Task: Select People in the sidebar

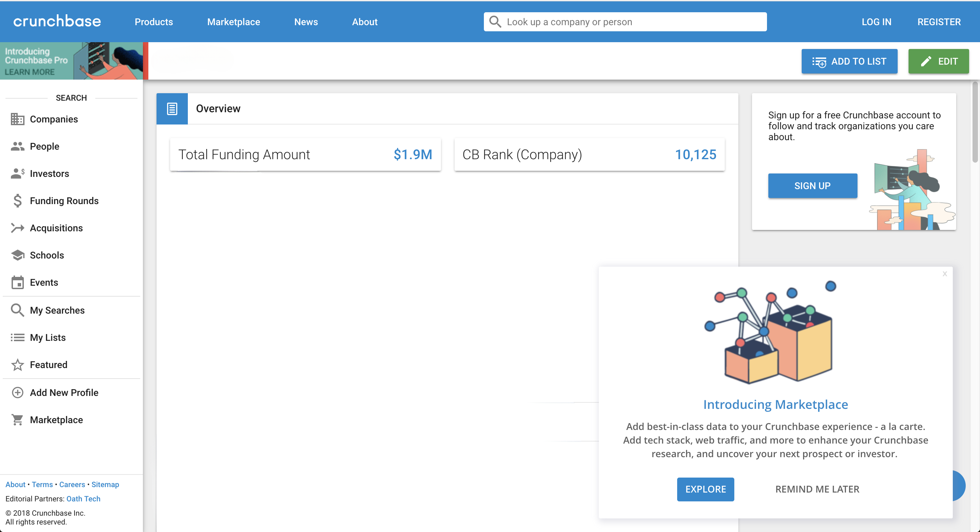Action: point(45,146)
